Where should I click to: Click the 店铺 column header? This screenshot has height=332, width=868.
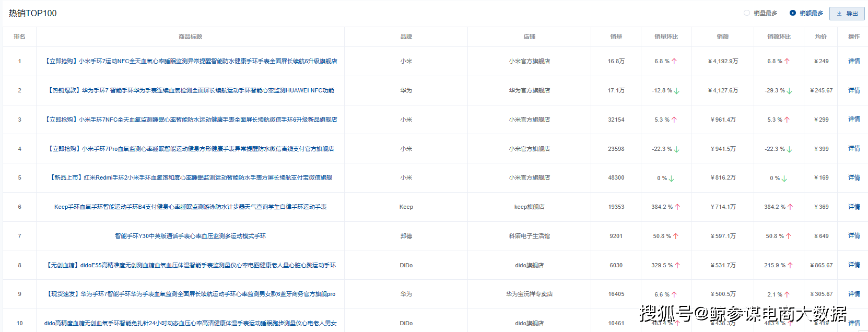pos(530,37)
